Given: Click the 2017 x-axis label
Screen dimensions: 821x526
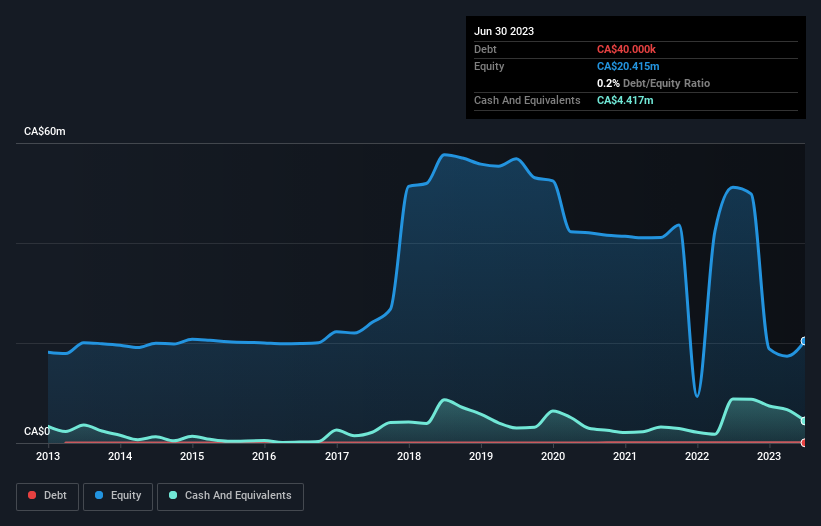Looking at the screenshot, I should 337,456.
